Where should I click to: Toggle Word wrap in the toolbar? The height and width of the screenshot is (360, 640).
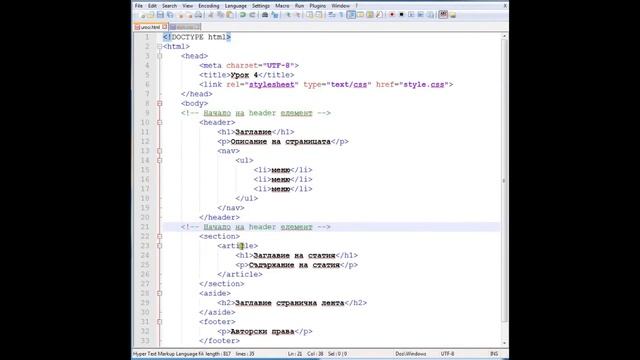coord(331,15)
